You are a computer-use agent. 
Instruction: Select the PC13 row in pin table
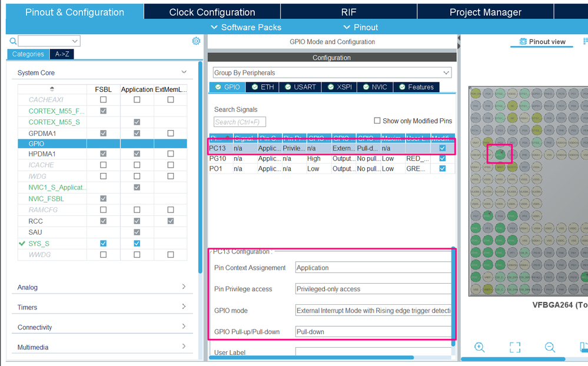pos(332,148)
